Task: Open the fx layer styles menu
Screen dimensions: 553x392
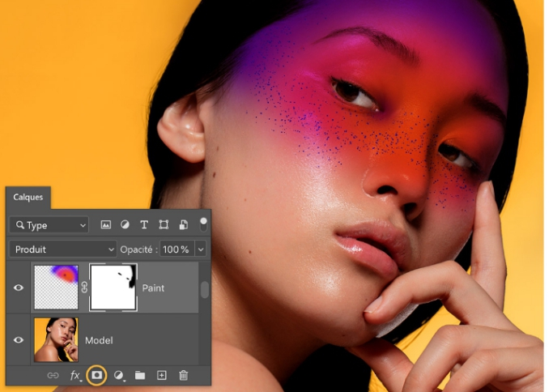Action: [75, 376]
